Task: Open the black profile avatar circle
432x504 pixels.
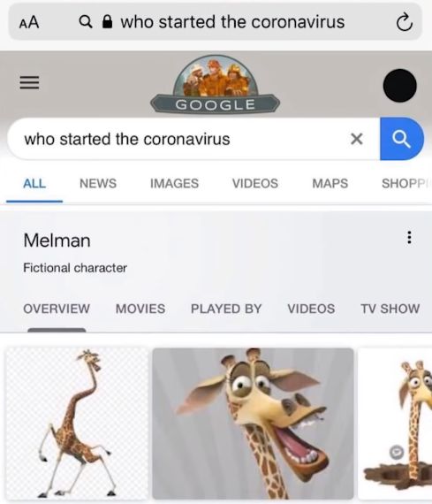Action: point(400,86)
